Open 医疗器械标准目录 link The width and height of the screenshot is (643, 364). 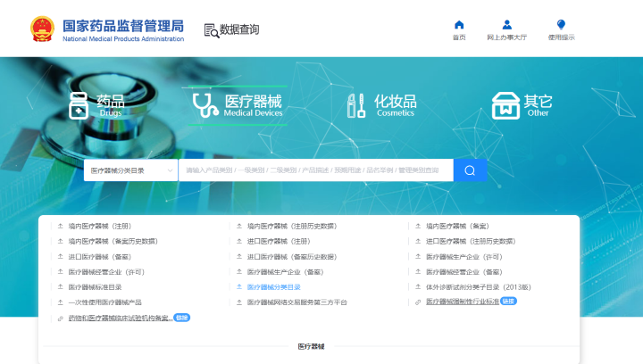[x=96, y=287]
